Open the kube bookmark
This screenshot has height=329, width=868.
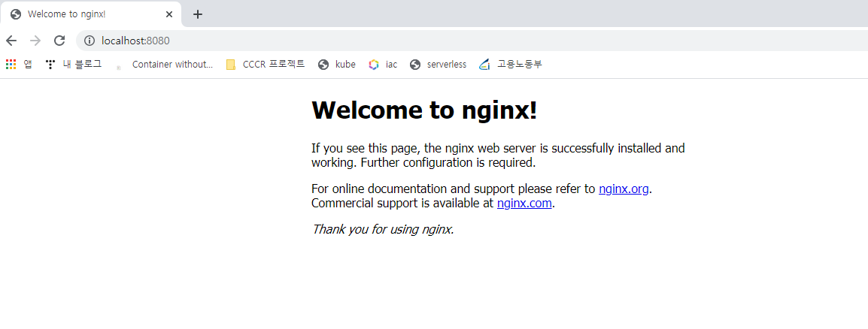(x=336, y=65)
